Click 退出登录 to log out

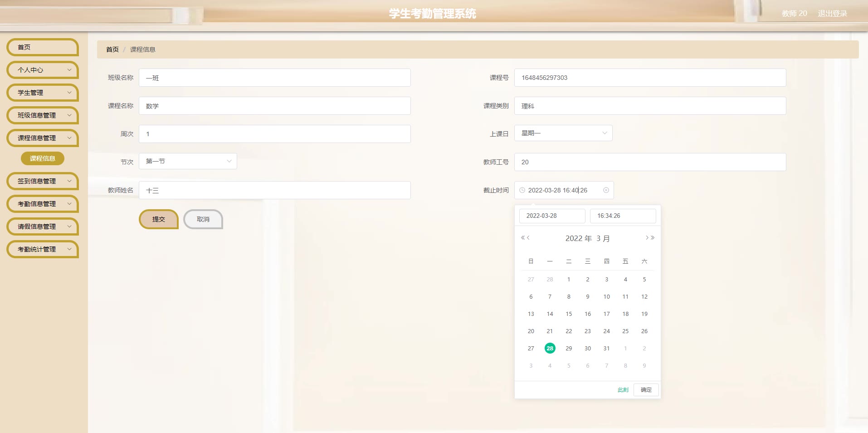[832, 14]
